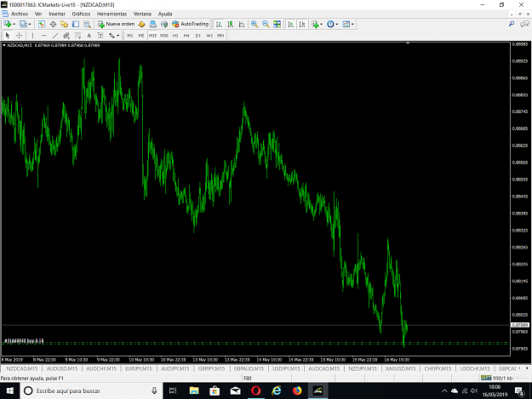
Task: Open the Navigator folder-star icon
Action: tap(64, 24)
